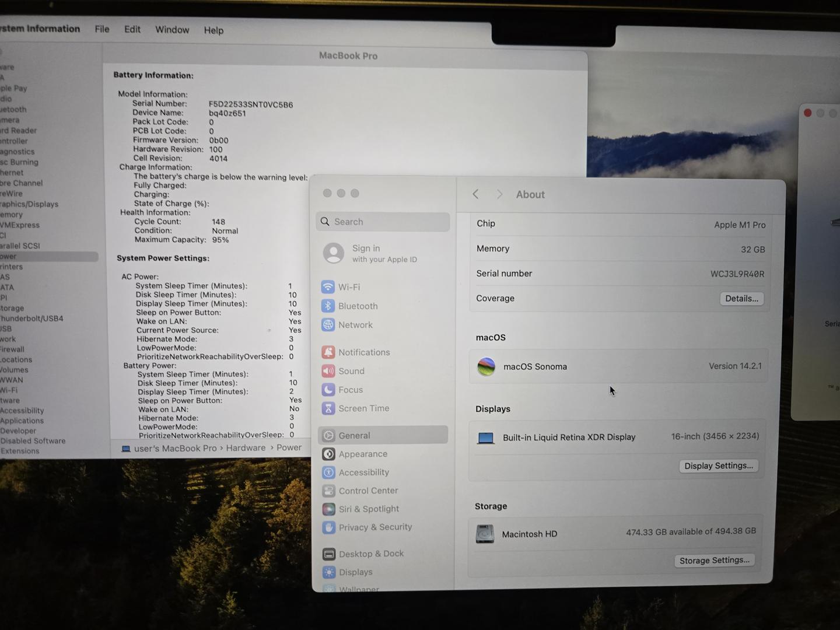The image size is (840, 630).
Task: Open Display Settings...
Action: (x=719, y=466)
